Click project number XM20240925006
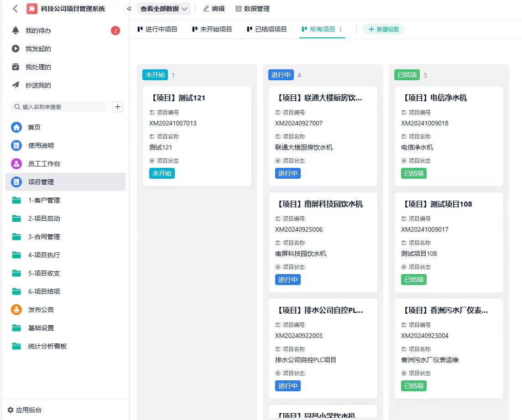Viewport: 522px width, 420px height. pyautogui.click(x=298, y=229)
